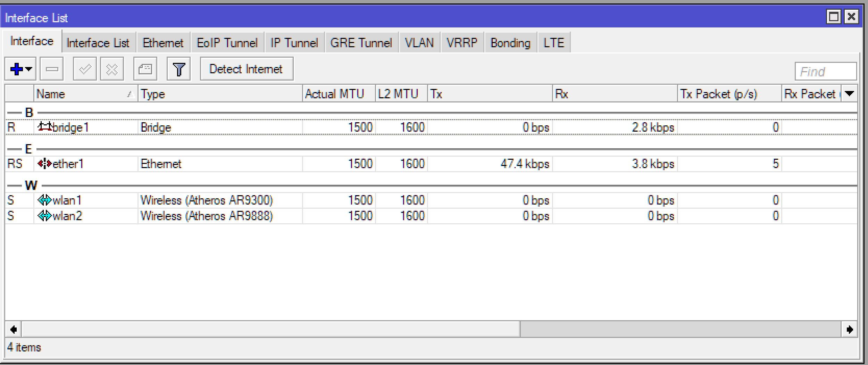Click Wireless (Atheros AR9888) type cell
This screenshot has height=365, width=868.
(220, 216)
